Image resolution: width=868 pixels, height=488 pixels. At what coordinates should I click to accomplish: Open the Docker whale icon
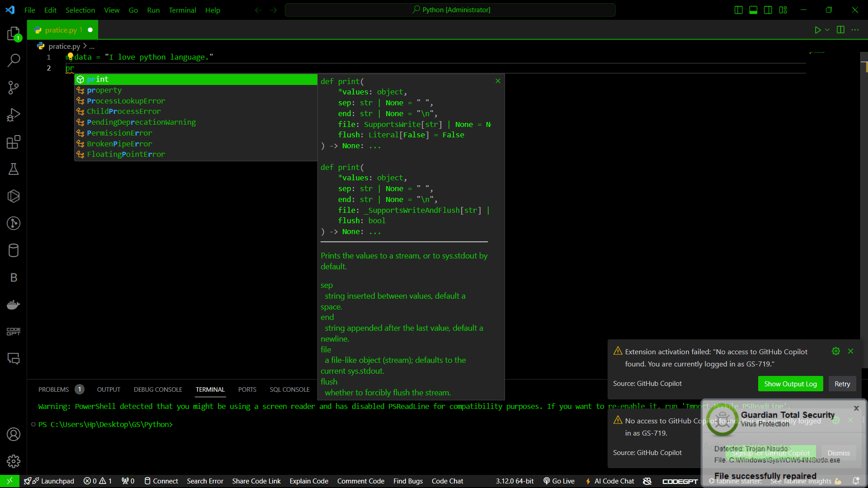click(14, 305)
